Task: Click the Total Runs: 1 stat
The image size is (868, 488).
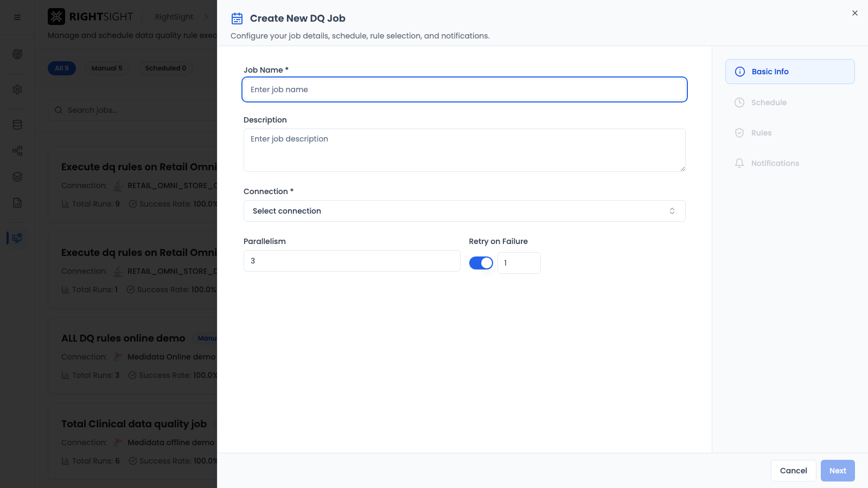Action: tap(90, 290)
